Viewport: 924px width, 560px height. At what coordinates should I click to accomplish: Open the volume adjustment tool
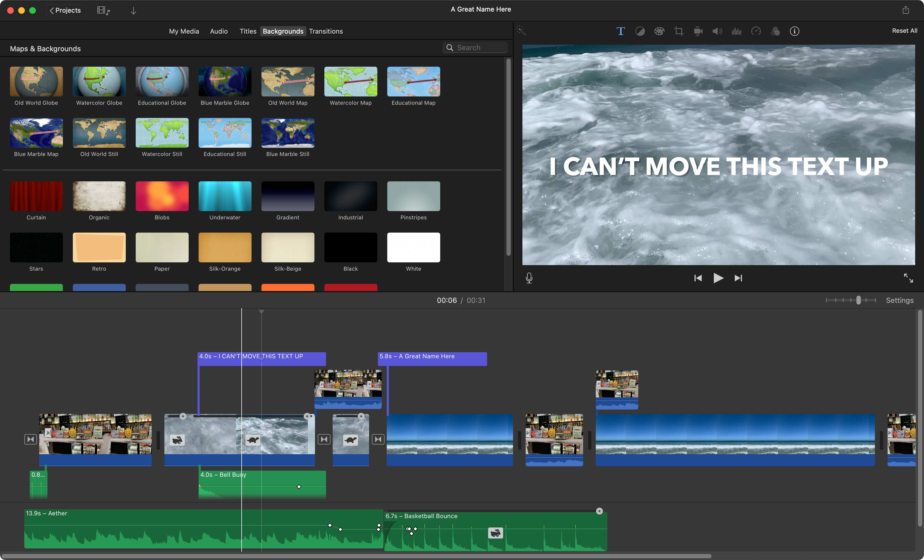(717, 31)
